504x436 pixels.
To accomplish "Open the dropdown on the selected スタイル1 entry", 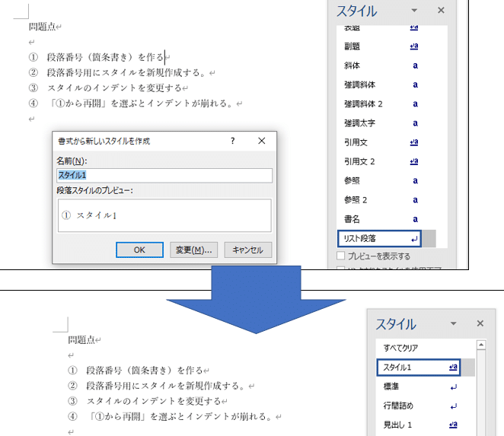I will [x=469, y=368].
